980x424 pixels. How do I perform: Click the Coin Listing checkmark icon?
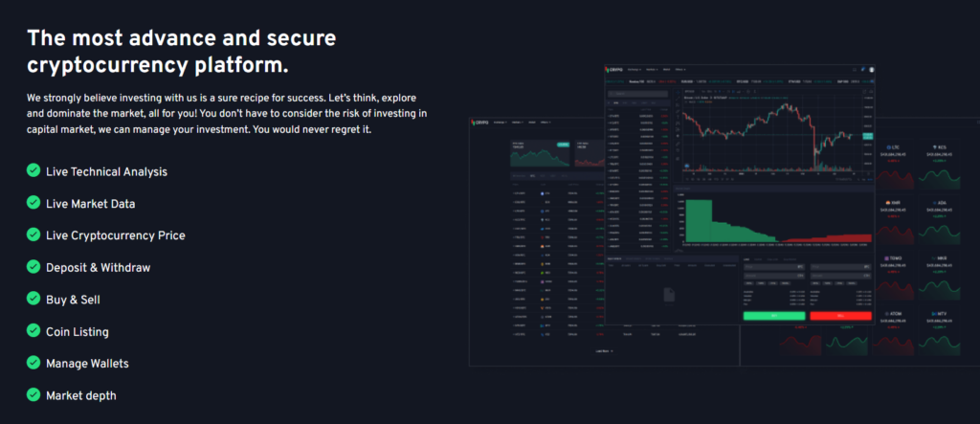(x=33, y=331)
